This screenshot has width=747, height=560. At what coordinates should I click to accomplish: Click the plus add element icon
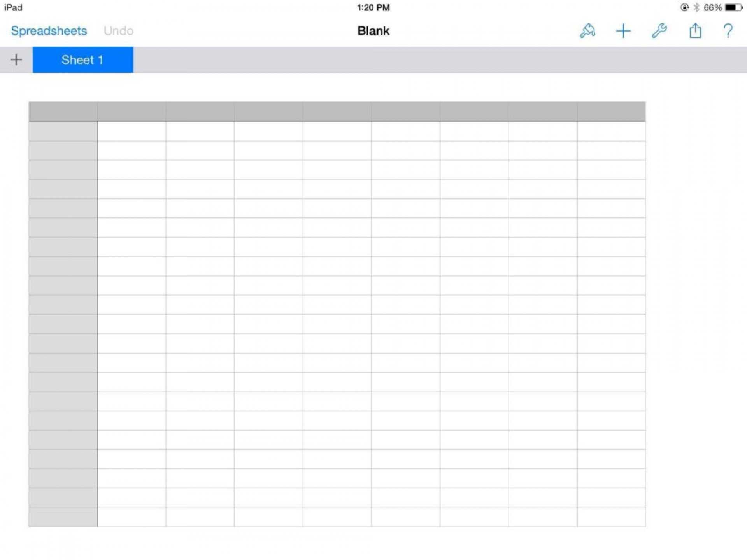click(x=622, y=31)
